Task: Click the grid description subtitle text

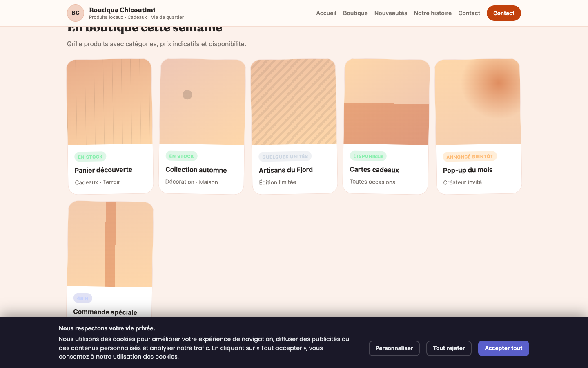Action: [156, 44]
